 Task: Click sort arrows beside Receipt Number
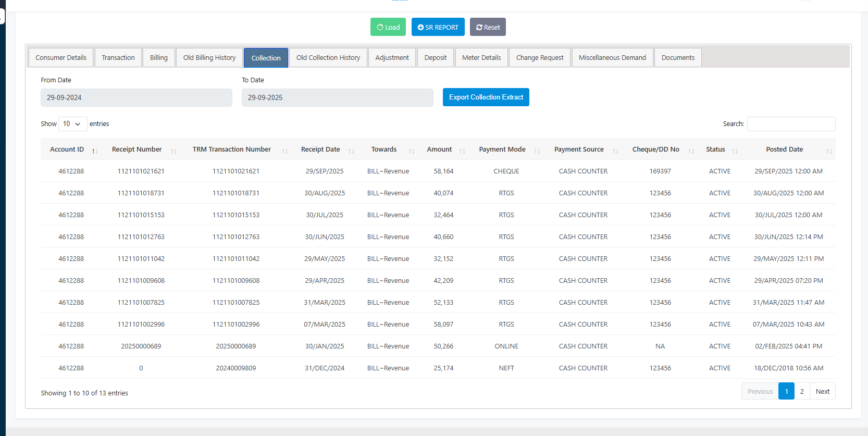pyautogui.click(x=173, y=151)
